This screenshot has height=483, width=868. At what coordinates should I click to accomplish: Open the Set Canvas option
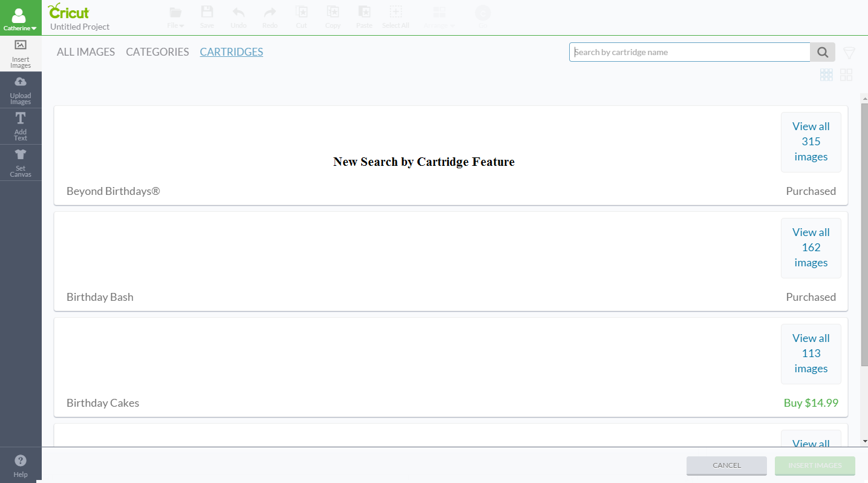click(x=21, y=163)
